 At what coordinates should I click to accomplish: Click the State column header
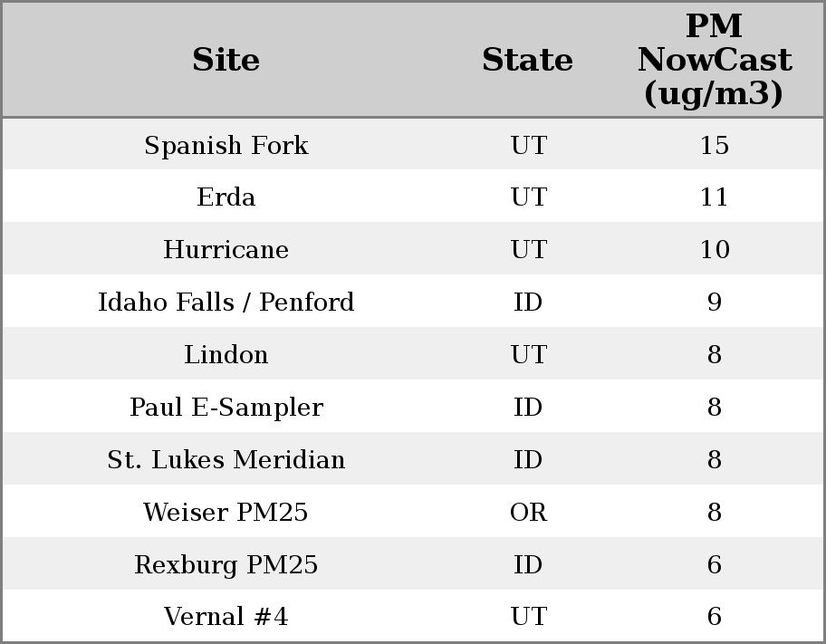(x=527, y=60)
